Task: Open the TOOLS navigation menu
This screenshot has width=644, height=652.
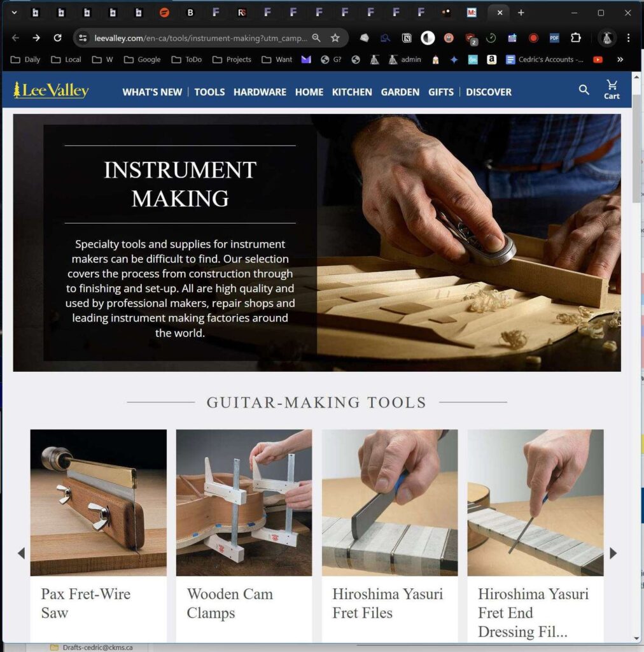Action: click(209, 92)
